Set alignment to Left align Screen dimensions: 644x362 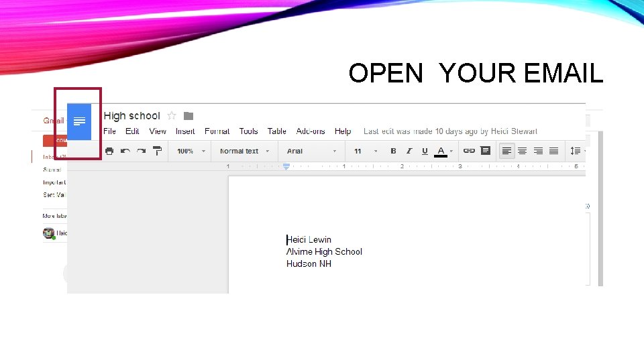pos(507,151)
